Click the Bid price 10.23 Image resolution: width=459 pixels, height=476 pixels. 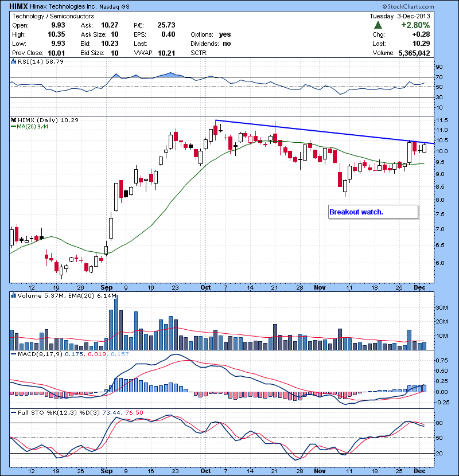pyautogui.click(x=110, y=44)
